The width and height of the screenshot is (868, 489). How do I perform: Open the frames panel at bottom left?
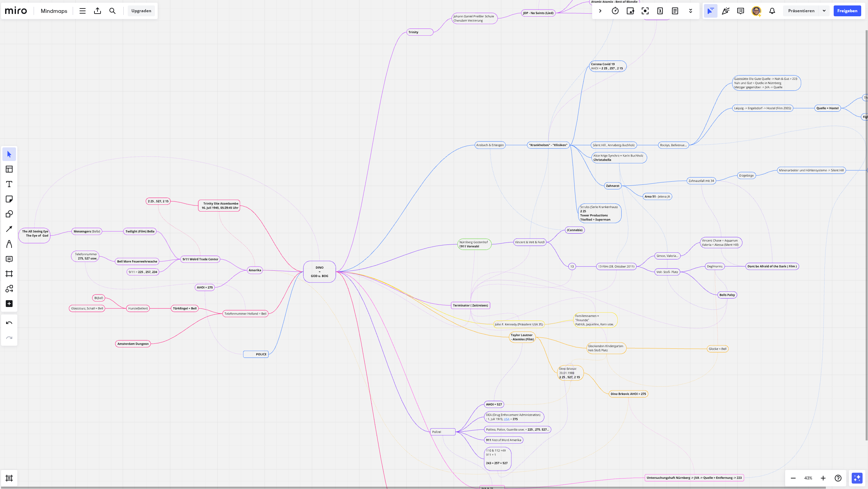(9, 478)
